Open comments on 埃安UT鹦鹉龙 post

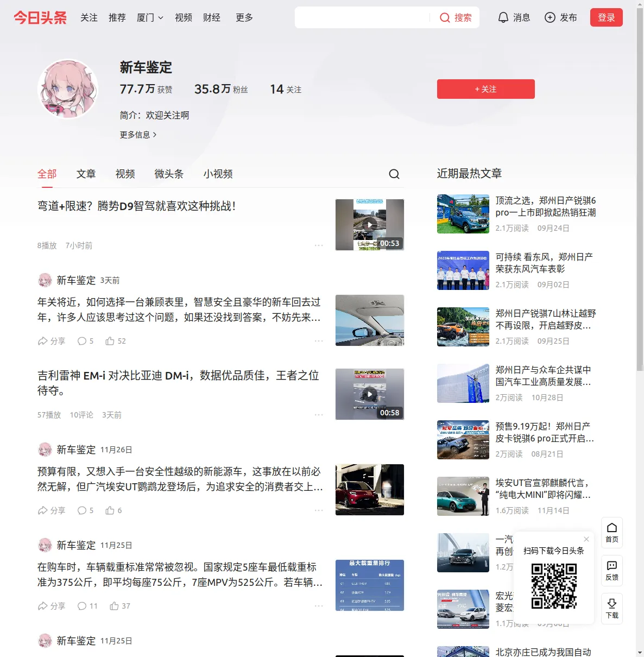click(85, 510)
